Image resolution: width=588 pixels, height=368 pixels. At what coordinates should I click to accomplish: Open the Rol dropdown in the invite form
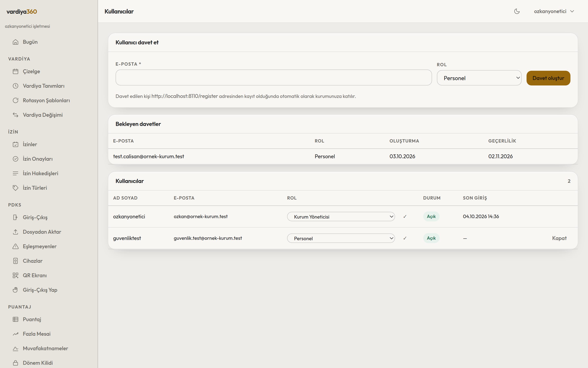(479, 78)
